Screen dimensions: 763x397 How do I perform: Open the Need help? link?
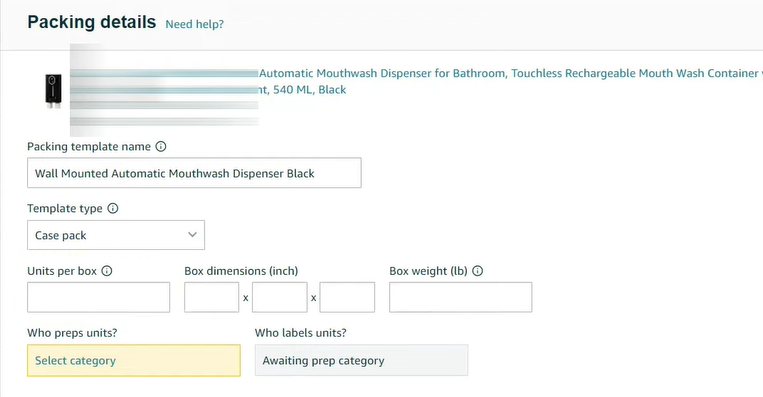click(194, 24)
